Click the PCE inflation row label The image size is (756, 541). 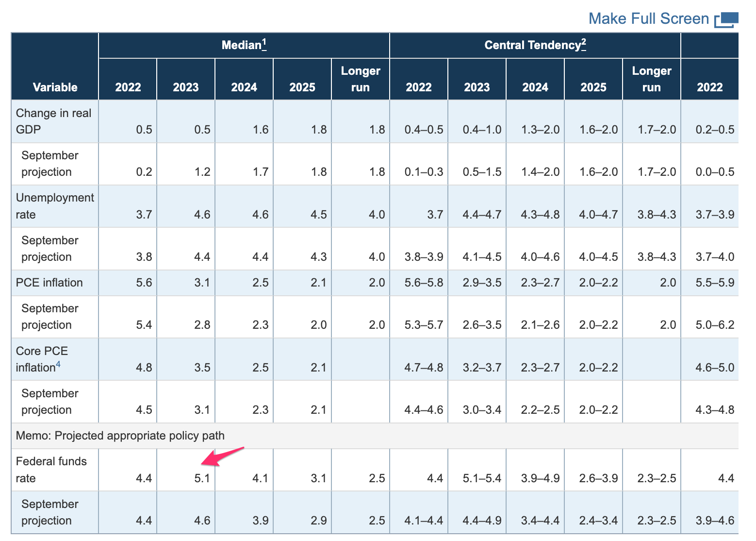49,283
